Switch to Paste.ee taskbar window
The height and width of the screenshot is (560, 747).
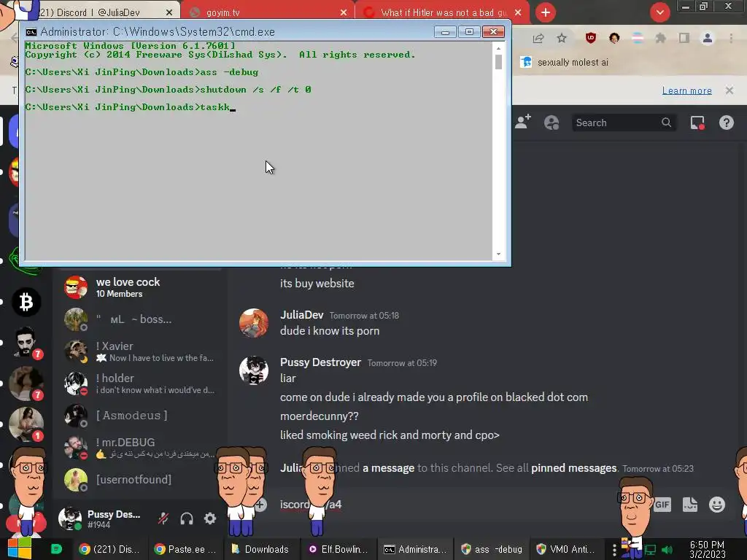(185, 549)
